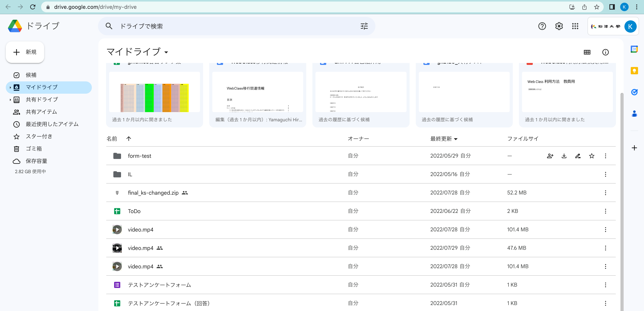
Task: Share the form-test folder
Action: 550,156
